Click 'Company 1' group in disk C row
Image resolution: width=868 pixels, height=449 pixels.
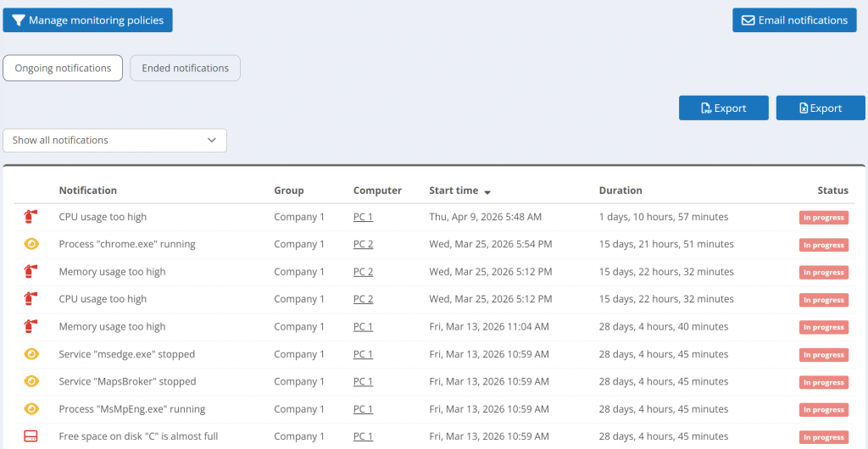point(299,436)
